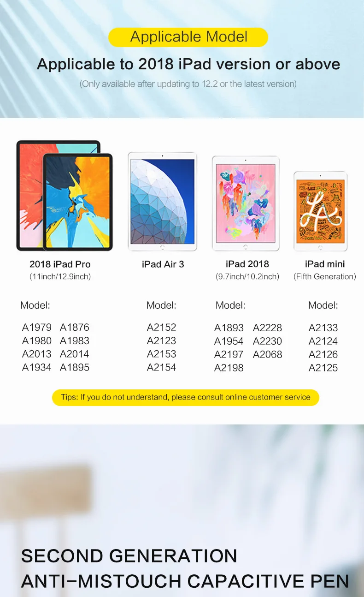Screen dimensions: 364x597
Task: Click the iPad mini tablet image
Action: click(x=320, y=211)
